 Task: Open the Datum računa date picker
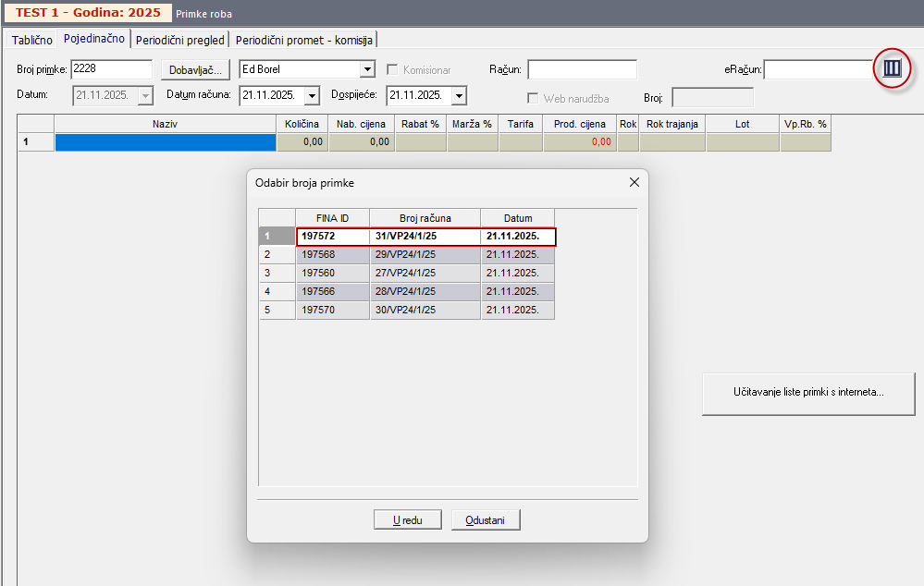(312, 95)
